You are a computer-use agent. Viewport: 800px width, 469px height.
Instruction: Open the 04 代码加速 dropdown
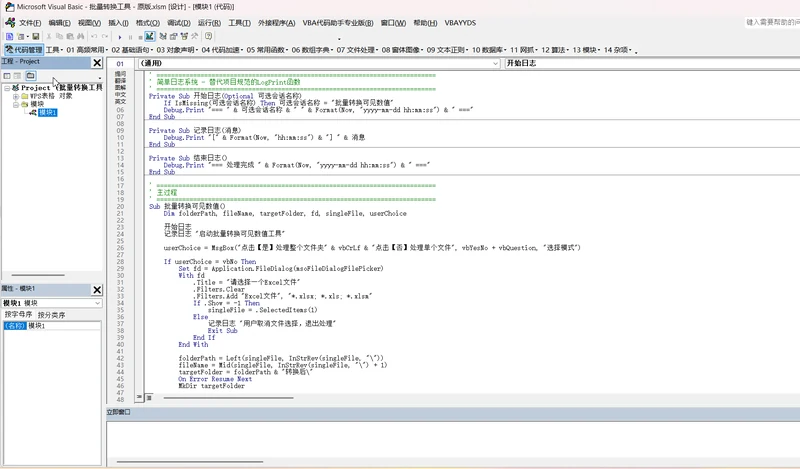tap(222, 50)
